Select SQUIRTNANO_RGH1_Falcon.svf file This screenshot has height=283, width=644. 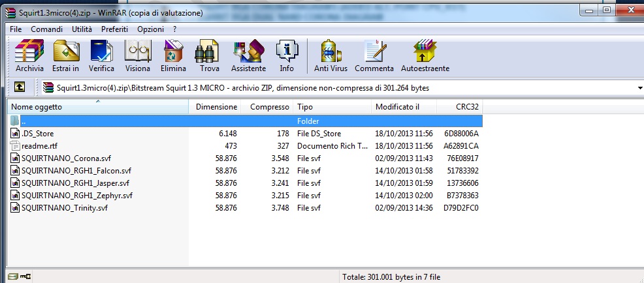[x=76, y=171]
